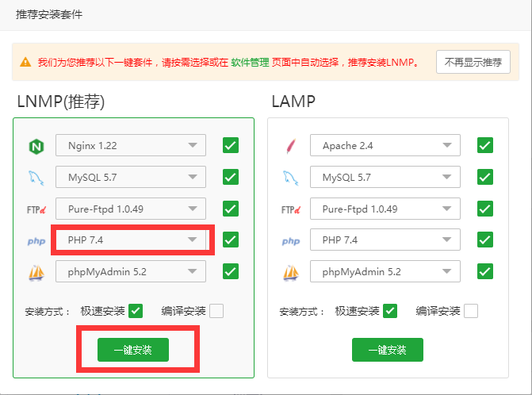Click the Apache feather icon in LAMP
Viewport: 532px width, 395px height.
tap(291, 146)
